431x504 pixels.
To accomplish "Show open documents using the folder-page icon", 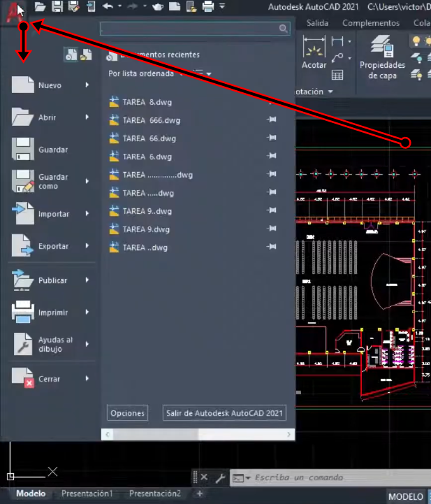I will coord(86,55).
